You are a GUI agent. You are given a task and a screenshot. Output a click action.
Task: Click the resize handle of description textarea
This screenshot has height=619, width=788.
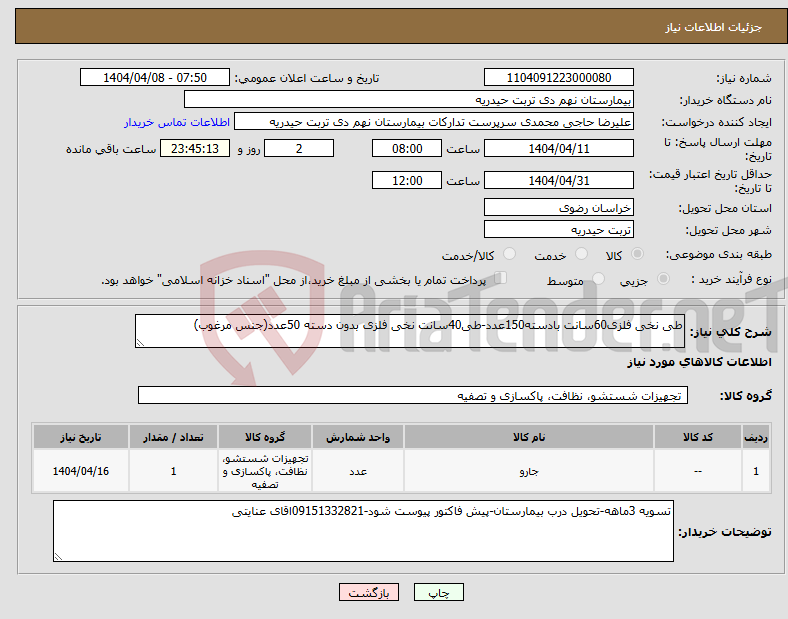click(140, 343)
